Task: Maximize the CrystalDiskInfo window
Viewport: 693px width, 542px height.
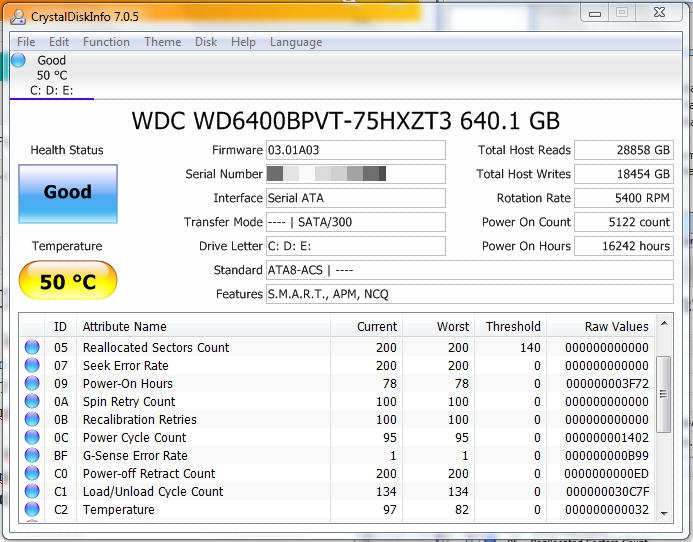Action: coord(622,13)
